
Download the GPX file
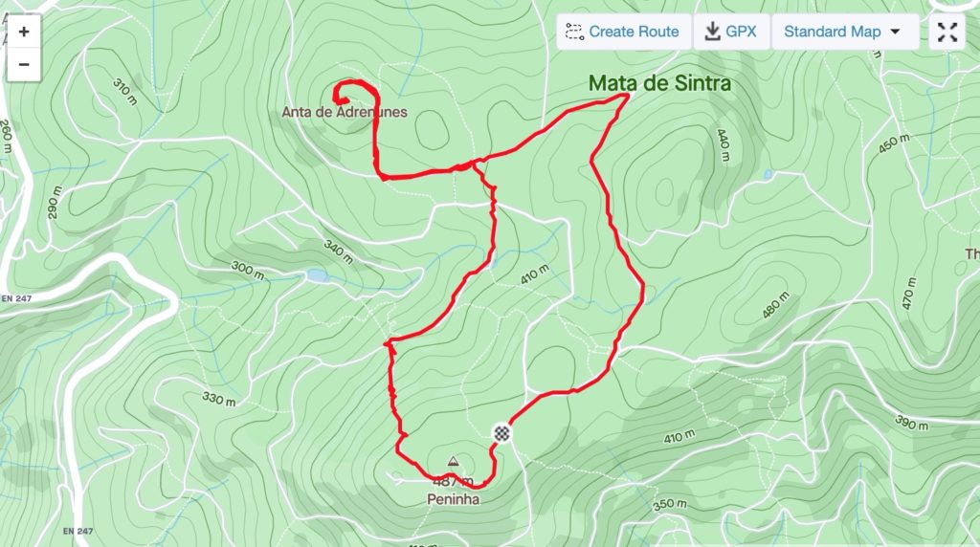[x=731, y=32]
